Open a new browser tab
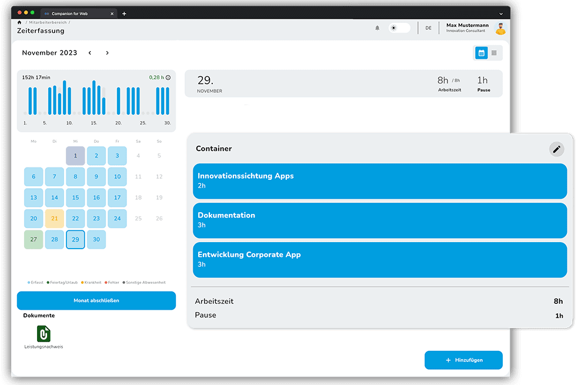 [124, 14]
